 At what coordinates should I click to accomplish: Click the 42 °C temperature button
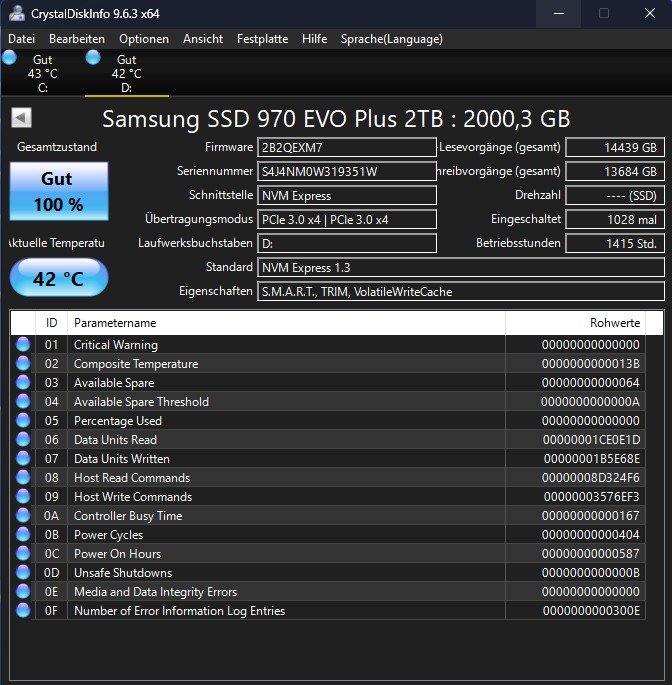pyautogui.click(x=59, y=278)
